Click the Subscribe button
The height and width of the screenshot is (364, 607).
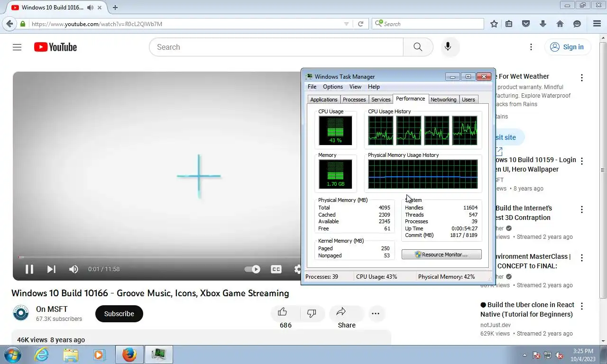click(119, 314)
